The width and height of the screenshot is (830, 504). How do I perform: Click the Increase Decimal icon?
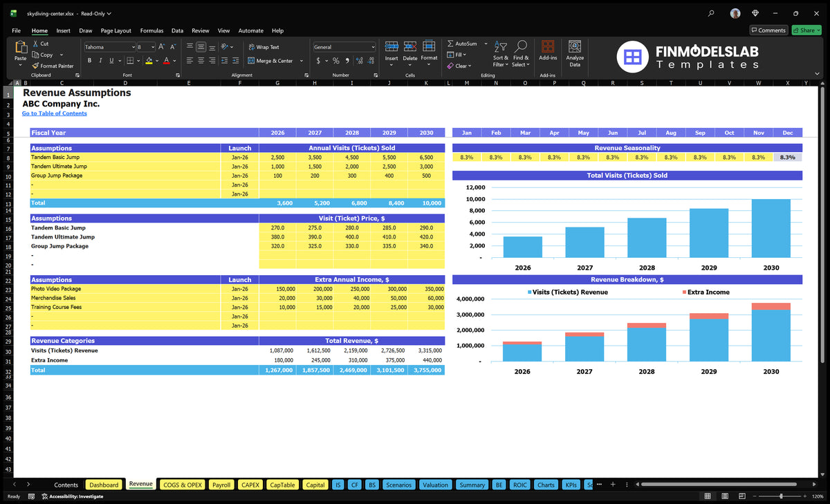359,61
